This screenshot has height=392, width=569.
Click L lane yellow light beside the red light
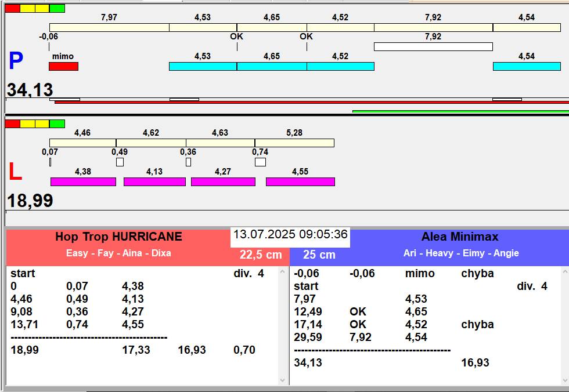pos(27,124)
